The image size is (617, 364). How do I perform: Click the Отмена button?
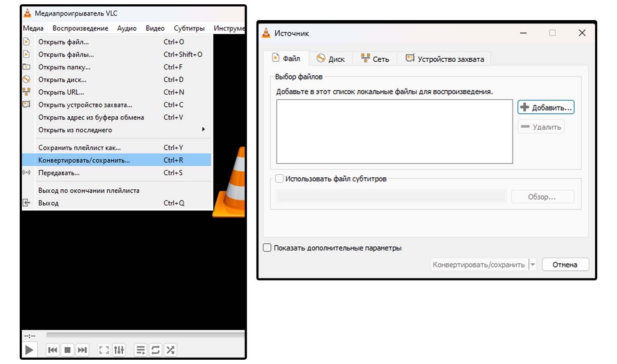[x=565, y=265]
